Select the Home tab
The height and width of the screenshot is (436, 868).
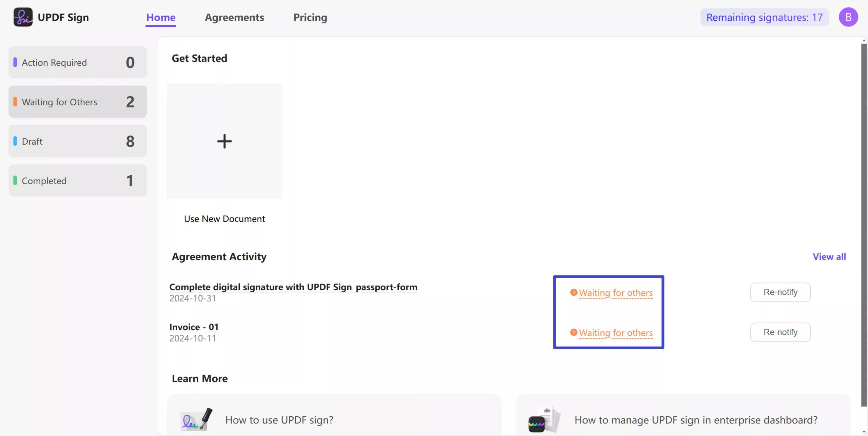coord(161,17)
